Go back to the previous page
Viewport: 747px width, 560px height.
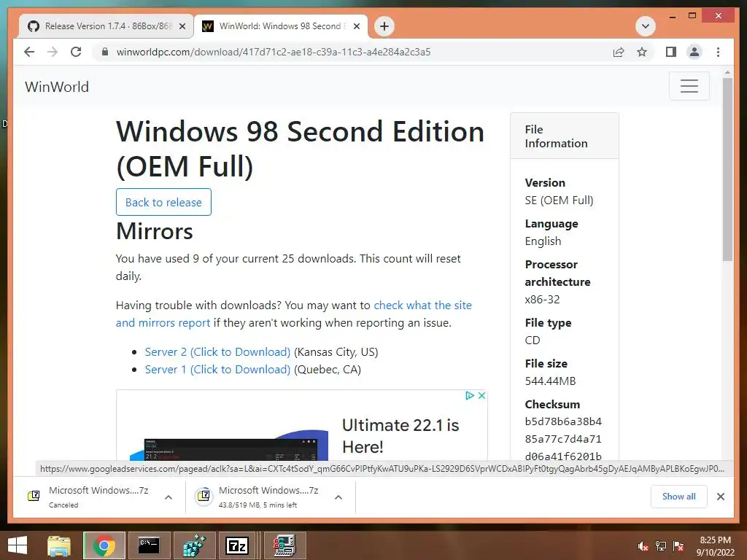pyautogui.click(x=29, y=52)
